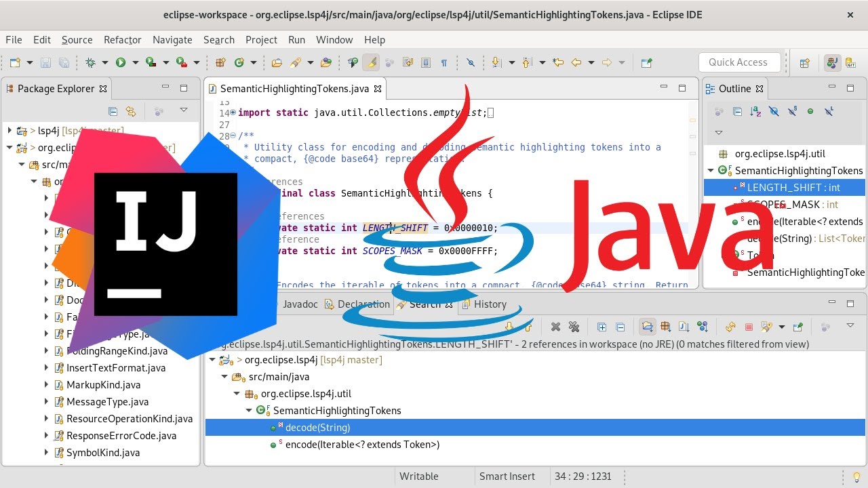The height and width of the screenshot is (488, 868).
Task: Open Package Explorer view menu triangle
Action: pos(183,110)
